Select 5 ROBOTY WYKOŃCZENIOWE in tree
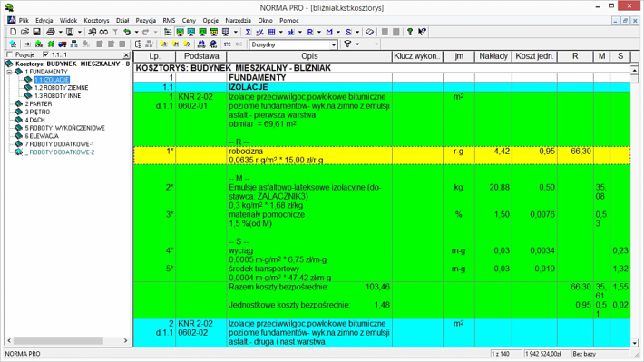644x362 pixels. [x=65, y=128]
